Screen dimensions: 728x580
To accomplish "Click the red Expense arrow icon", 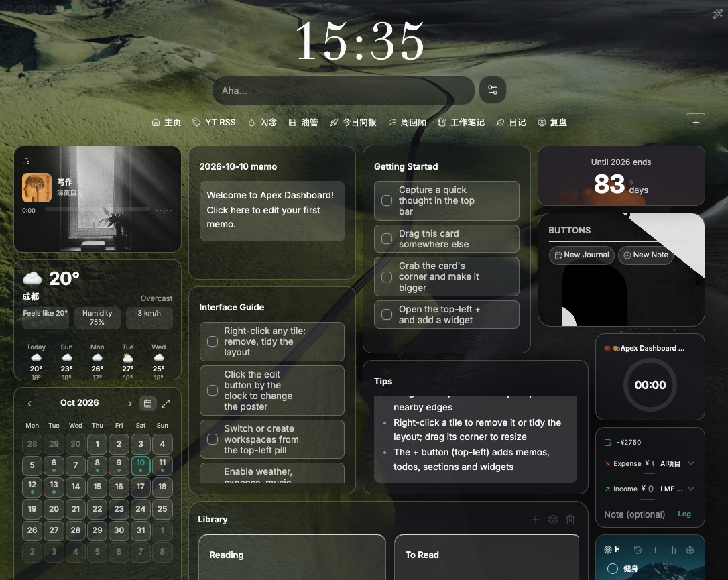I will 608,463.
